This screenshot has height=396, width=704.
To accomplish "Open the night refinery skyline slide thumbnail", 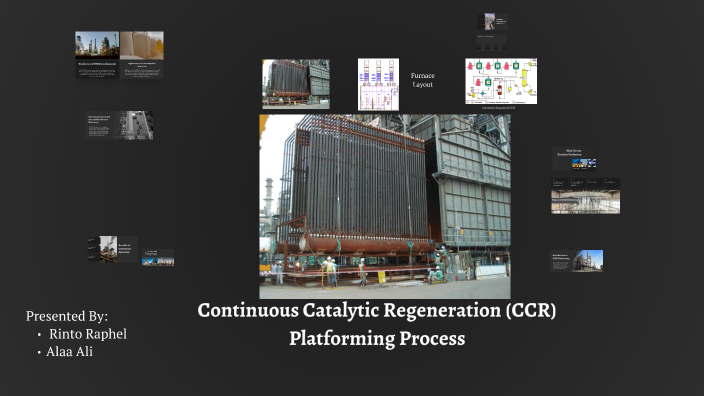I will click(97, 55).
